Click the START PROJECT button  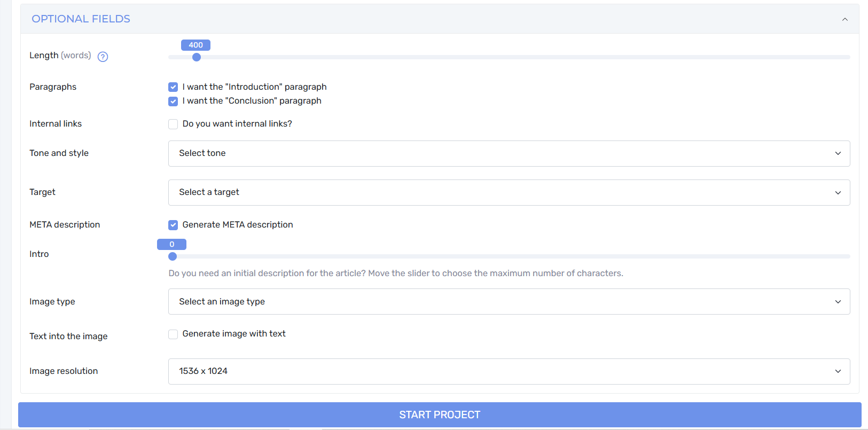click(x=440, y=415)
